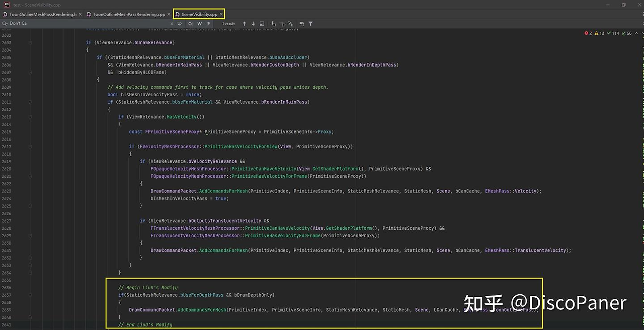Click line number 2617 in gutter
This screenshot has height=330, width=644.
(x=6, y=147)
